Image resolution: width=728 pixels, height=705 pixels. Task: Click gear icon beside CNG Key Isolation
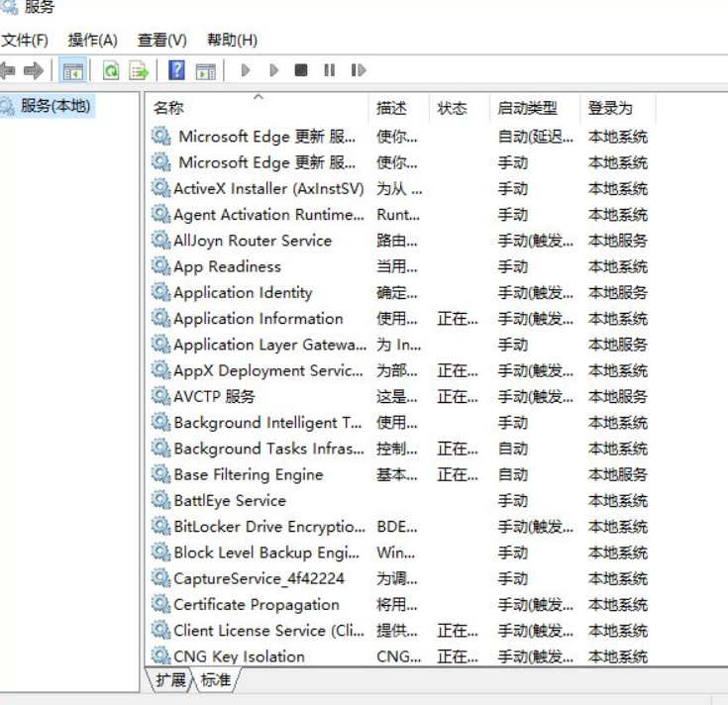tap(161, 655)
